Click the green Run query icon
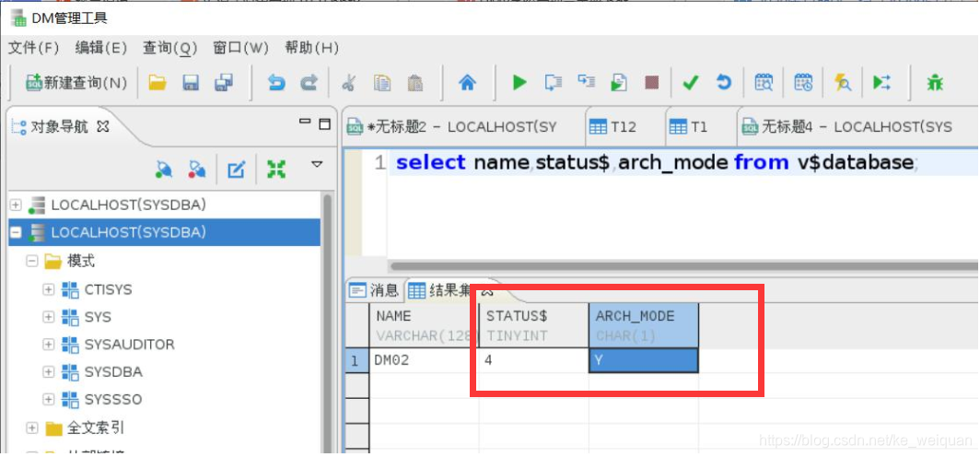The height and width of the screenshot is (457, 980). 519,83
